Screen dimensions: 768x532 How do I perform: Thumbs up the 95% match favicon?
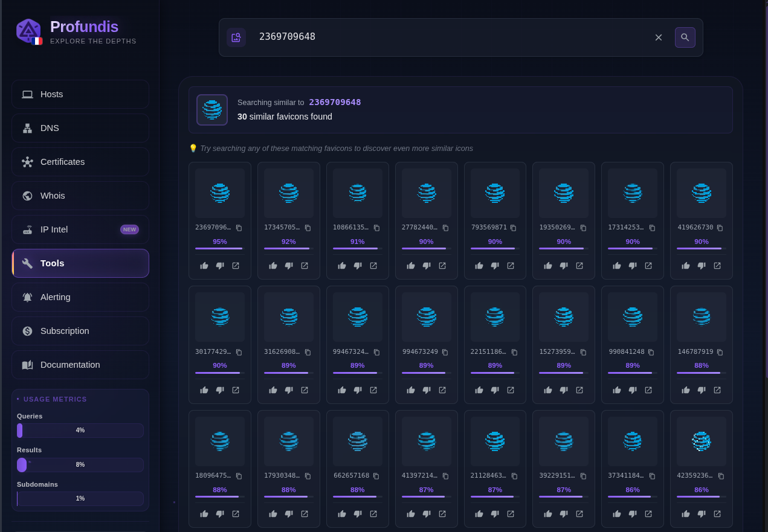[x=204, y=266]
